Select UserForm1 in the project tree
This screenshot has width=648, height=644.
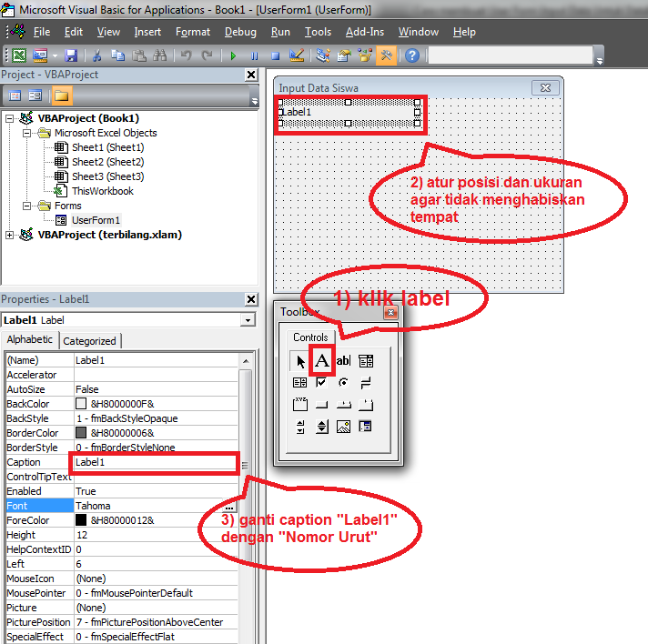point(96,221)
